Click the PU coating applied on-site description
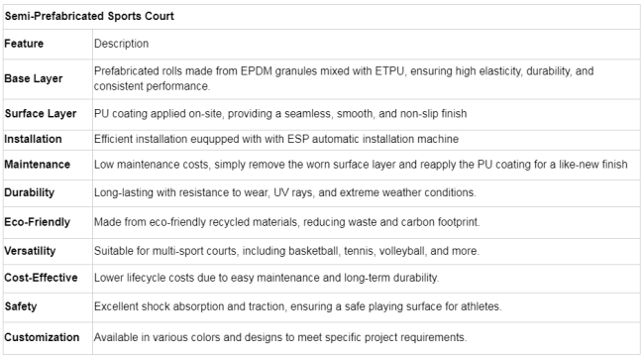 [280, 113]
